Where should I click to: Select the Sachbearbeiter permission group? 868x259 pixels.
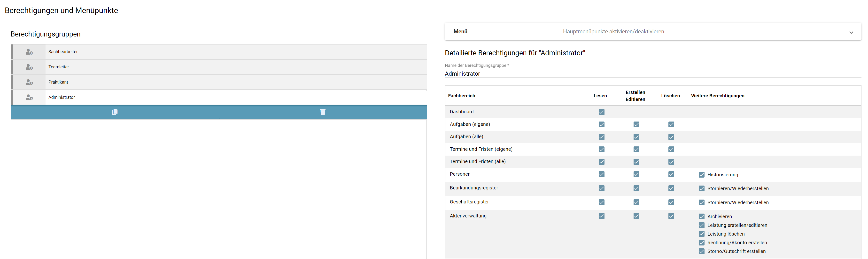pyautogui.click(x=219, y=52)
